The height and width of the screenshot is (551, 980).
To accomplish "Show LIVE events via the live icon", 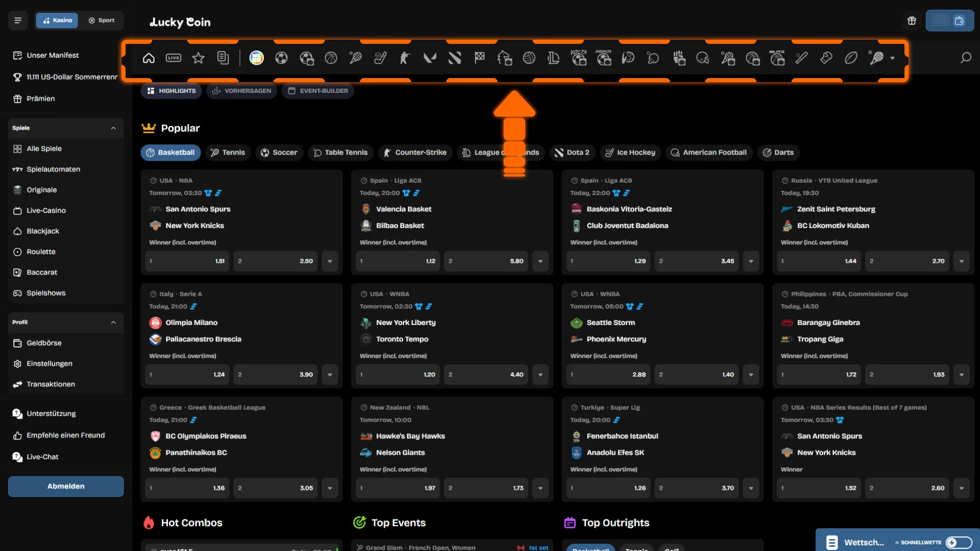I will (174, 58).
